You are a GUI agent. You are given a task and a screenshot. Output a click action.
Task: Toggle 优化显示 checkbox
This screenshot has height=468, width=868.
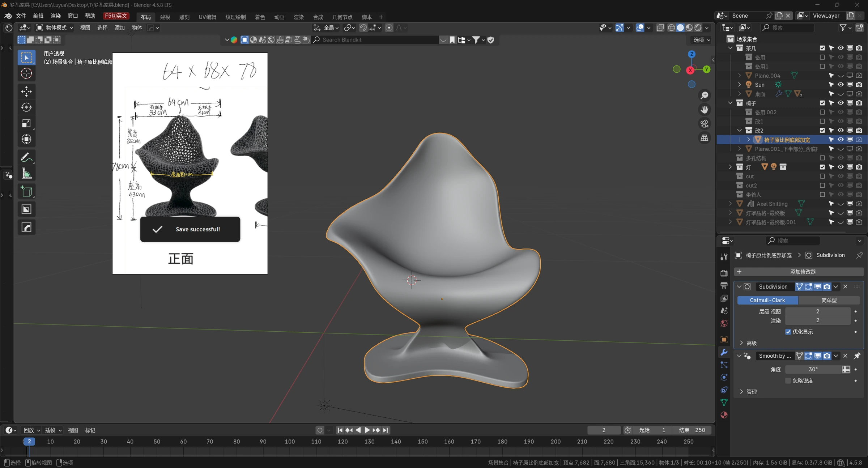pyautogui.click(x=788, y=332)
